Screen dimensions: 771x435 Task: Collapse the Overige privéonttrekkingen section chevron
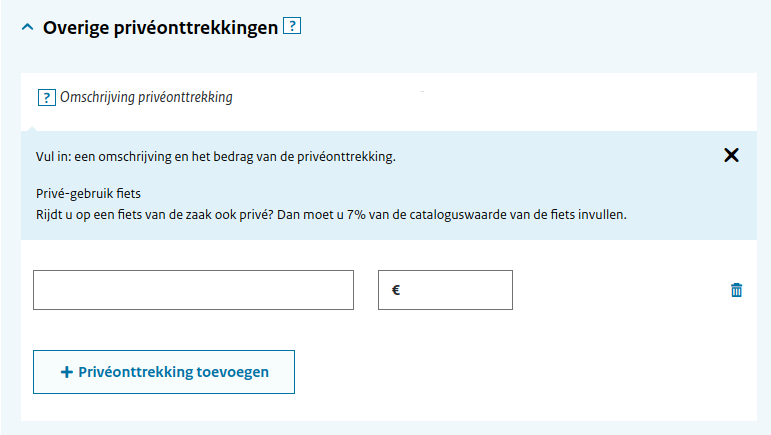(28, 28)
